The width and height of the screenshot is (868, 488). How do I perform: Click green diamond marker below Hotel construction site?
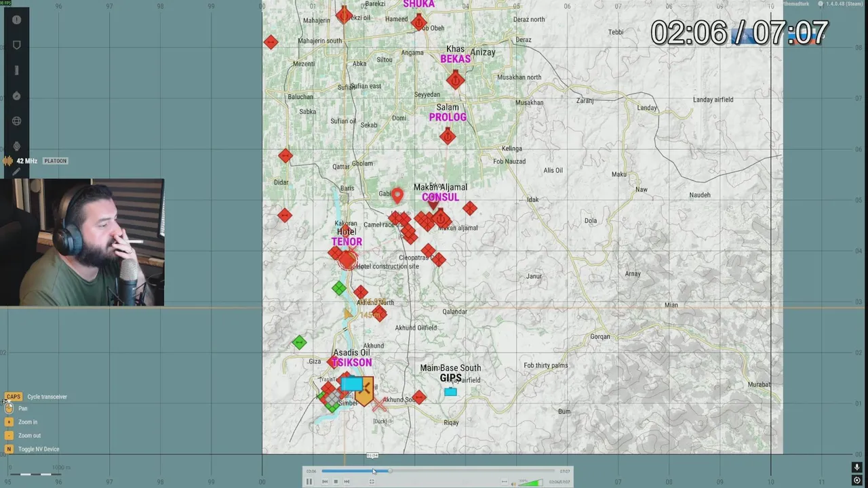pyautogui.click(x=339, y=289)
